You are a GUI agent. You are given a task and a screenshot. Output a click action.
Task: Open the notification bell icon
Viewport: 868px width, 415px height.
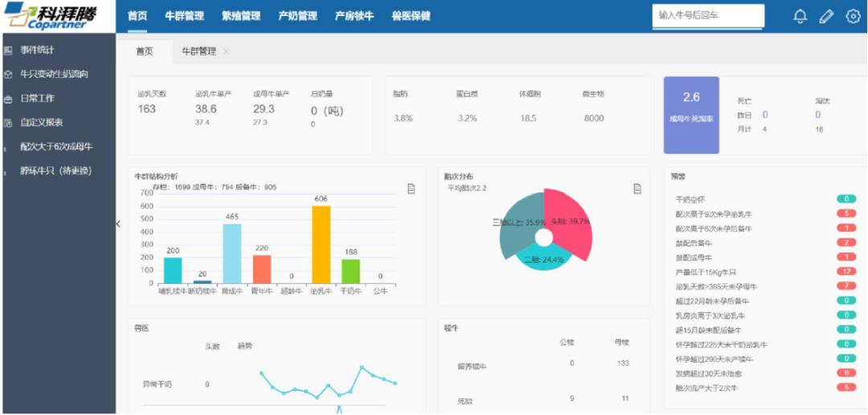800,16
